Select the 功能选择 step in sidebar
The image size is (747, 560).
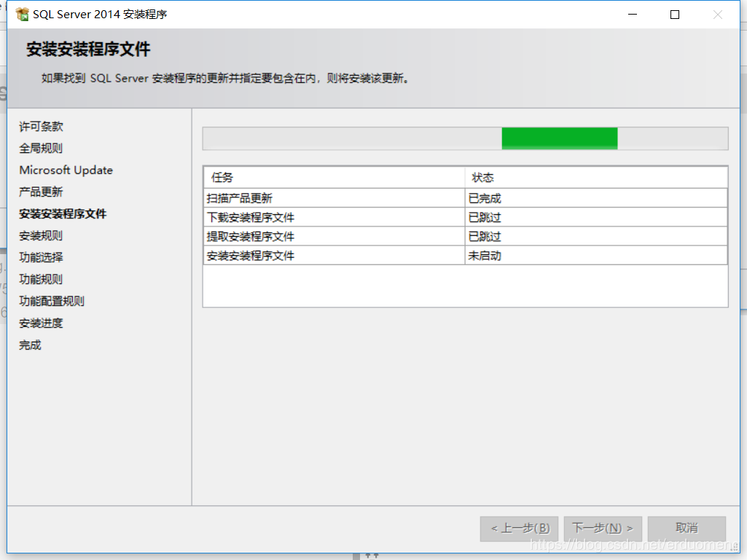pyautogui.click(x=41, y=258)
